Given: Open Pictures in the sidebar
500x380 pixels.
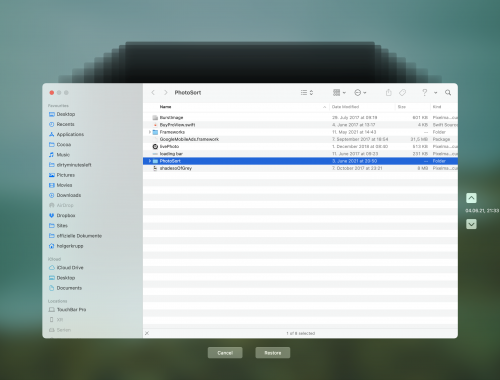Looking at the screenshot, I should [66, 175].
